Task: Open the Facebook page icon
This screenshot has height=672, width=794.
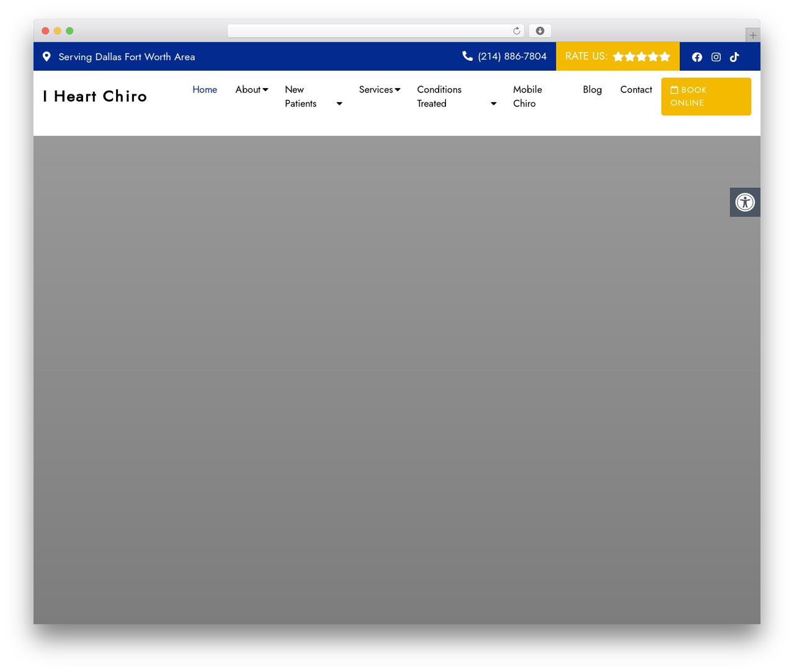Action: pyautogui.click(x=697, y=57)
